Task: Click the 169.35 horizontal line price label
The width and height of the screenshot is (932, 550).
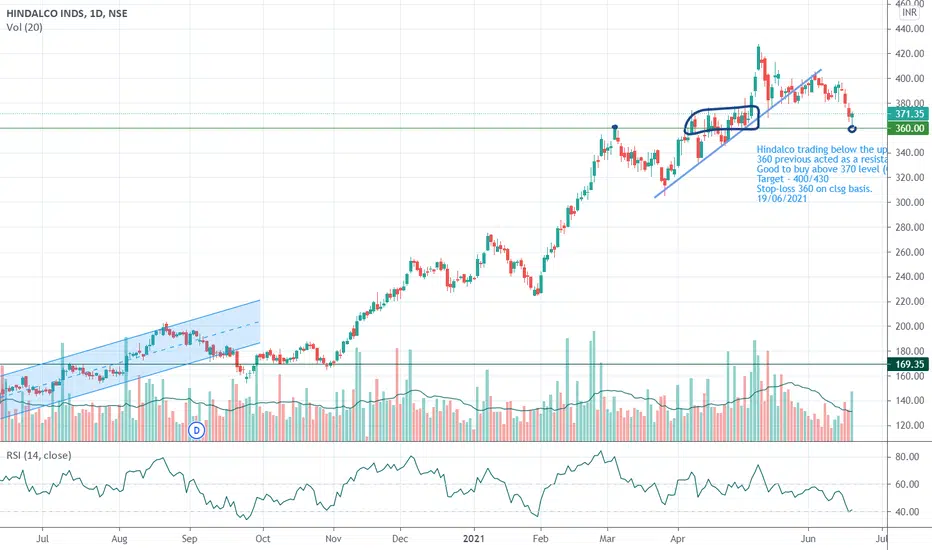Action: pos(909,364)
